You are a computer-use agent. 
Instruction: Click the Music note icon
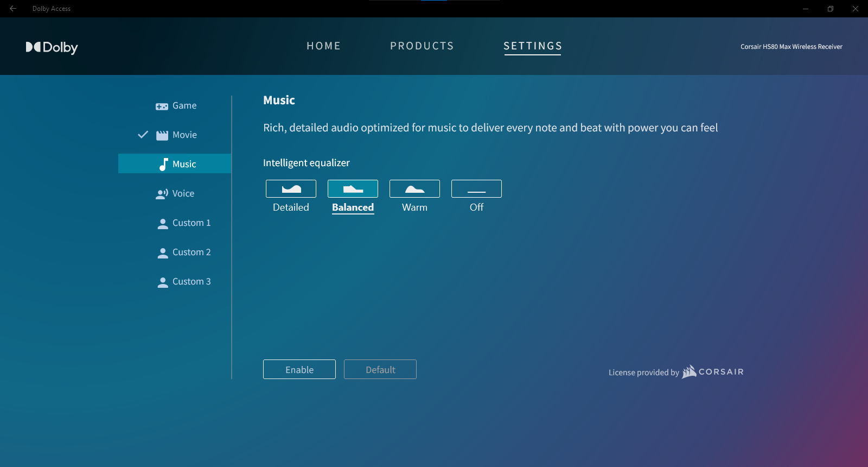point(163,164)
